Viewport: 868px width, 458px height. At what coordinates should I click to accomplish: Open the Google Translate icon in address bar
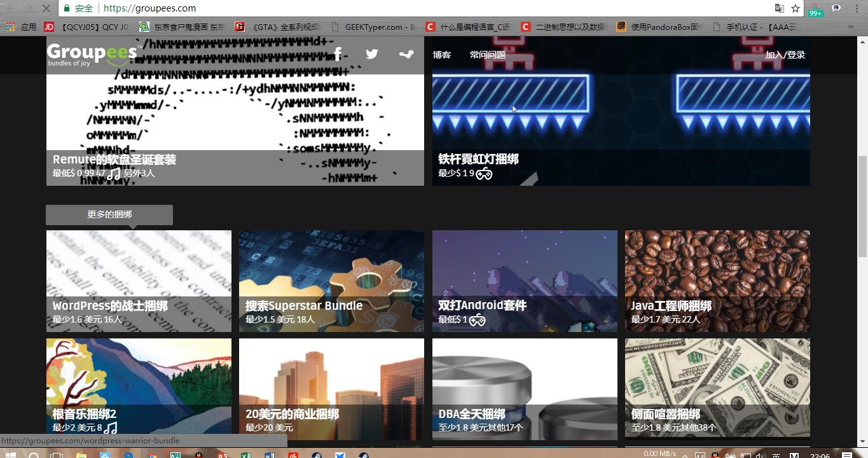pos(779,9)
